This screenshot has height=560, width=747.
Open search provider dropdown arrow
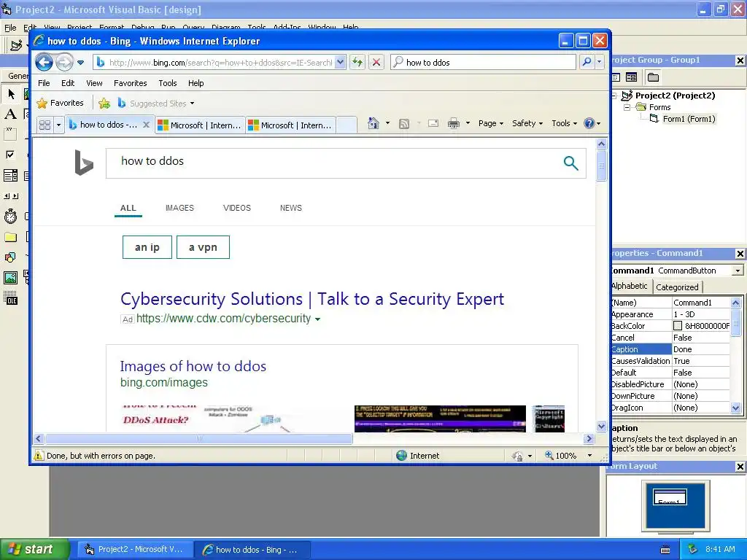pyautogui.click(x=600, y=62)
